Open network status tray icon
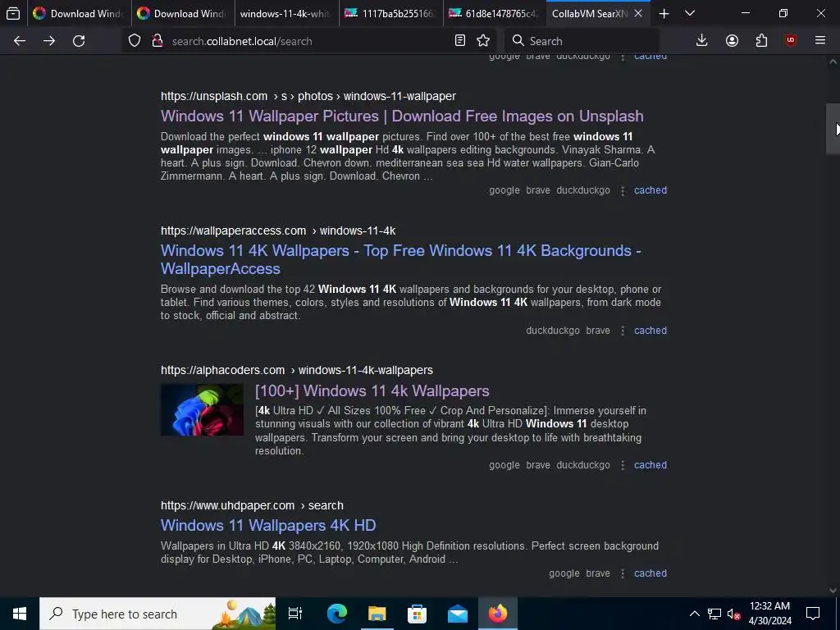This screenshot has height=630, width=840. [x=714, y=614]
